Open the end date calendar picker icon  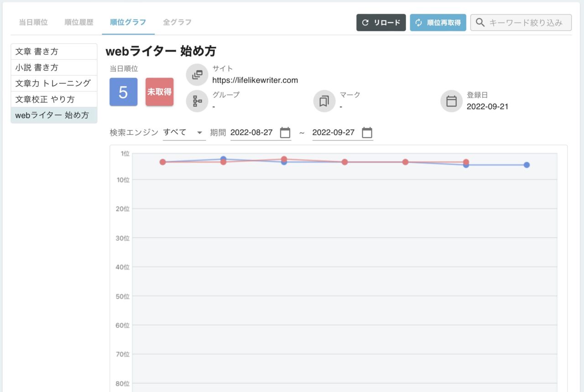367,132
